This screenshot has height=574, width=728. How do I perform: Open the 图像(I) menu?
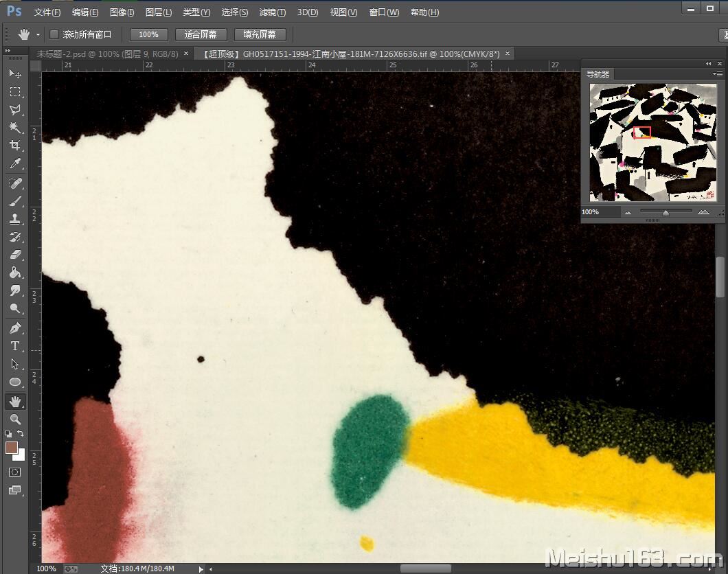(x=122, y=12)
